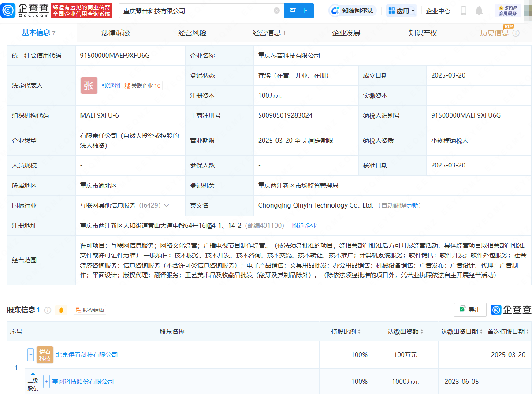Click the 认缴出资日期 cell 2023-06-05
This screenshot has width=532, height=394.
point(461,382)
